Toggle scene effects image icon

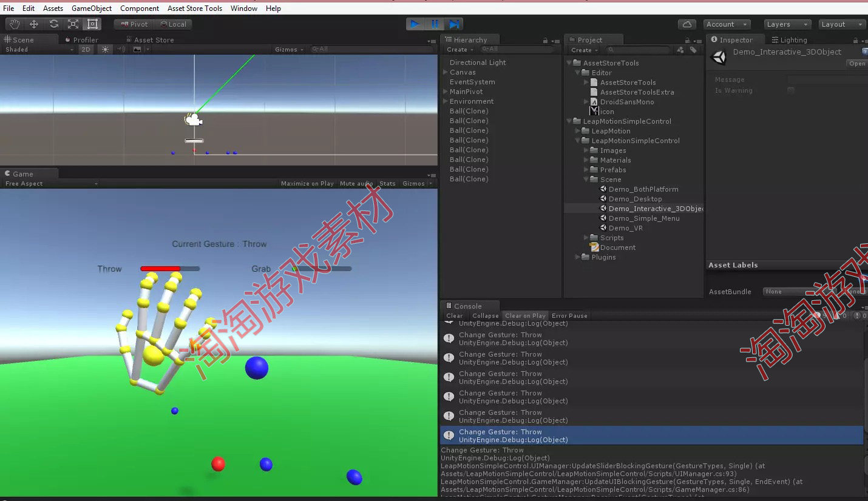point(137,49)
